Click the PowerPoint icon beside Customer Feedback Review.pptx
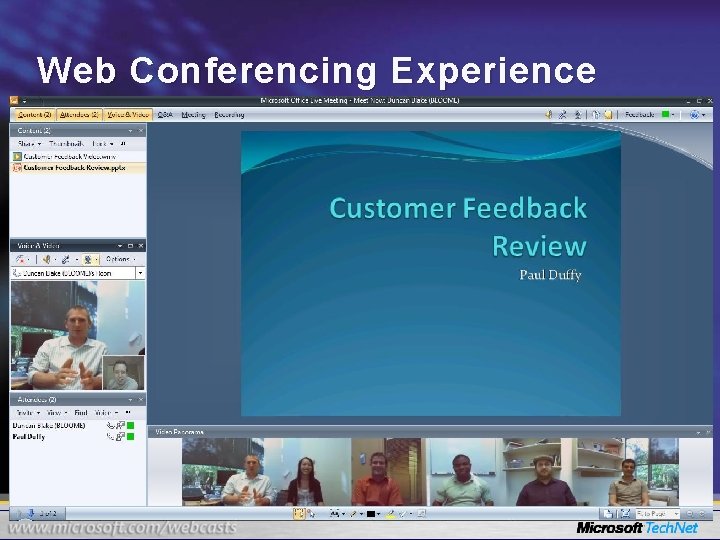The image size is (720, 540). tap(17, 168)
